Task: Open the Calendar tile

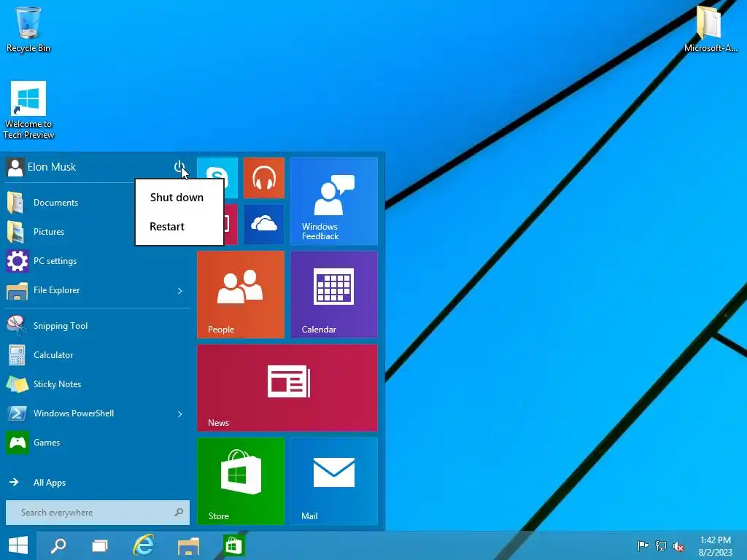Action: (334, 295)
